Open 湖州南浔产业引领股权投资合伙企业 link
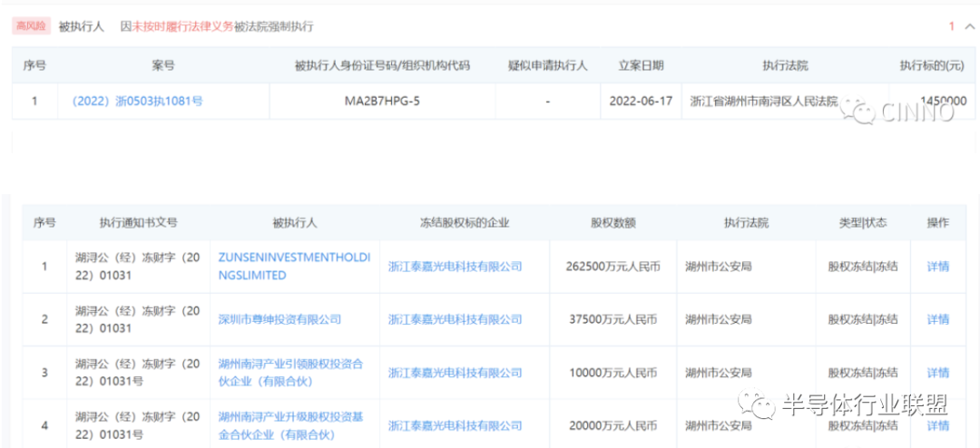Screen dimensions: 980x448 [290, 373]
